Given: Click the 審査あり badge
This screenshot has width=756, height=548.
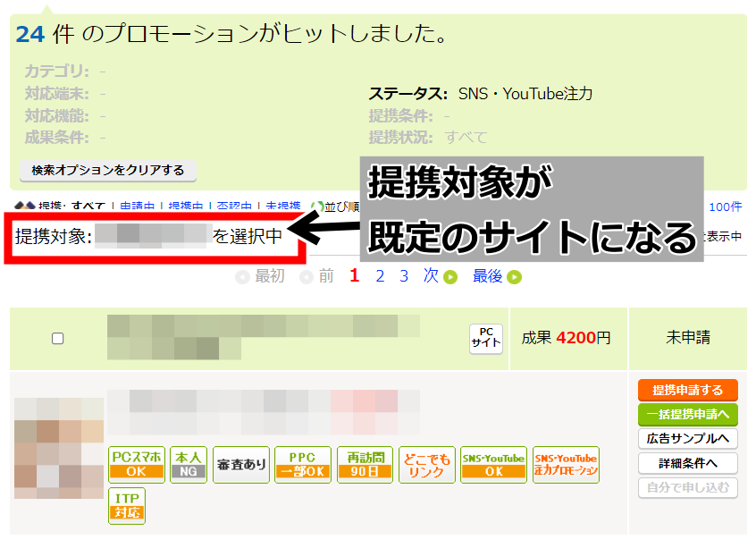Looking at the screenshot, I should pyautogui.click(x=241, y=465).
